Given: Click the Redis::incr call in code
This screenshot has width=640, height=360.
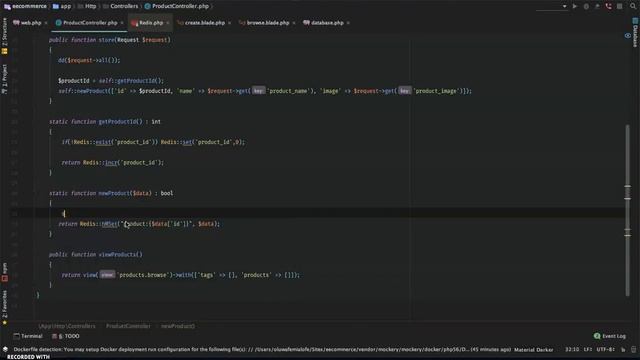Looking at the screenshot, I should [100, 162].
